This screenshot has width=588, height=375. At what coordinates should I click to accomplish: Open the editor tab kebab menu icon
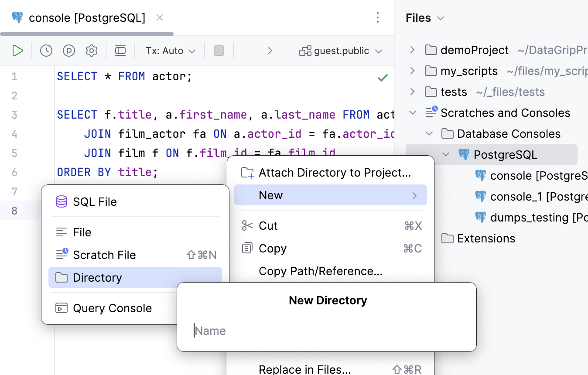point(378,18)
